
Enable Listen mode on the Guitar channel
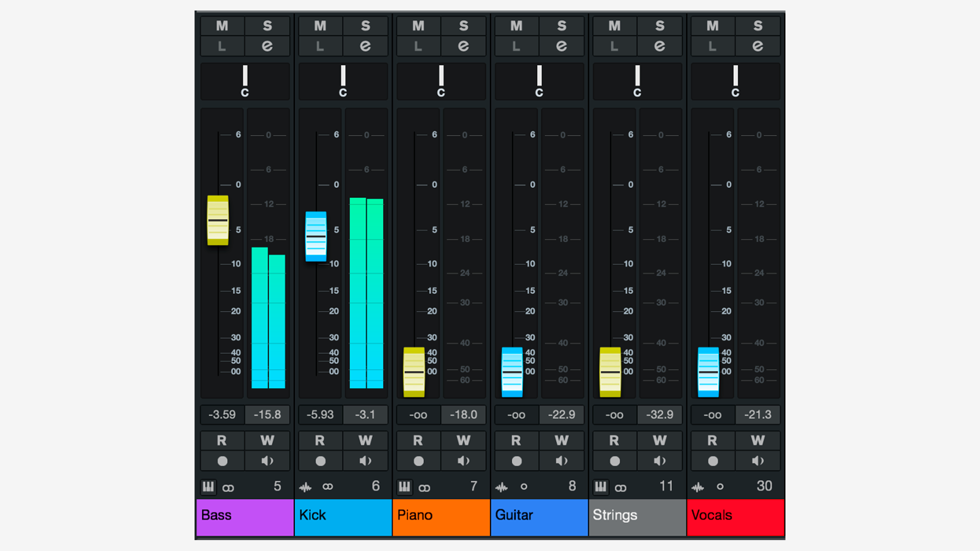tap(516, 46)
